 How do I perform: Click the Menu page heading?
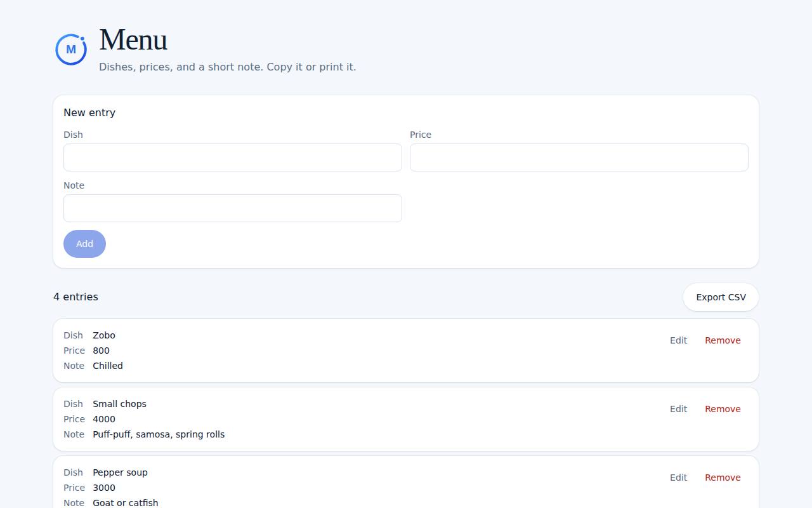click(133, 40)
